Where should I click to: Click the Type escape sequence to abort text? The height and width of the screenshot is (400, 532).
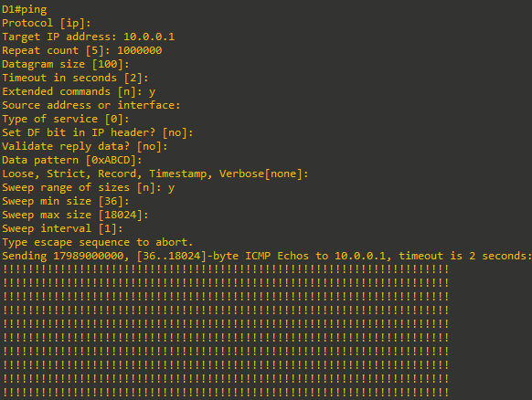point(98,242)
